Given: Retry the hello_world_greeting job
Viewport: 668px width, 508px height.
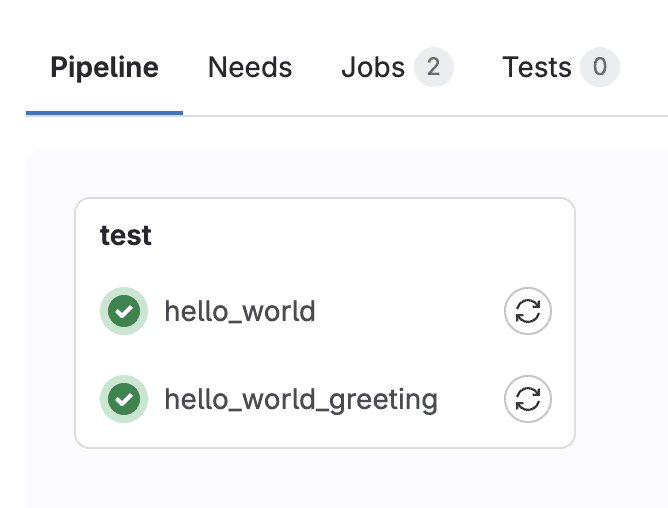Looking at the screenshot, I should click(528, 399).
